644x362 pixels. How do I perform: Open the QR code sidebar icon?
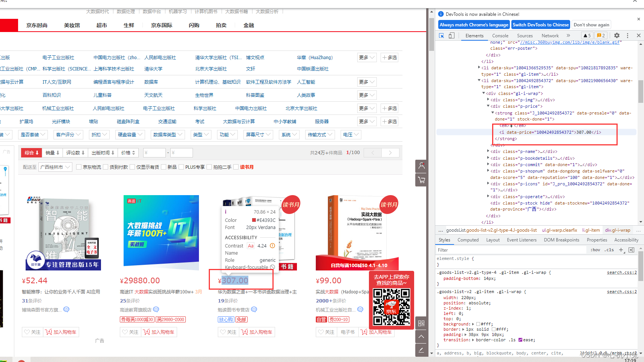(x=421, y=323)
